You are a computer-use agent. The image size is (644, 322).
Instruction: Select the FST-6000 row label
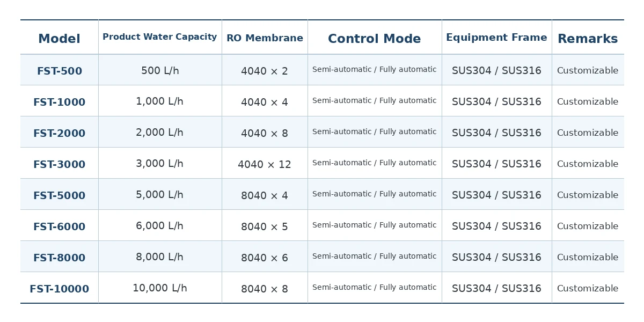60,227
